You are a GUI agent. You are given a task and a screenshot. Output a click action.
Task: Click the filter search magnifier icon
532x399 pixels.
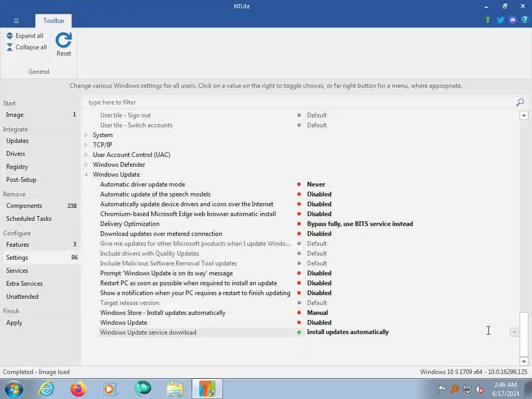pos(520,102)
